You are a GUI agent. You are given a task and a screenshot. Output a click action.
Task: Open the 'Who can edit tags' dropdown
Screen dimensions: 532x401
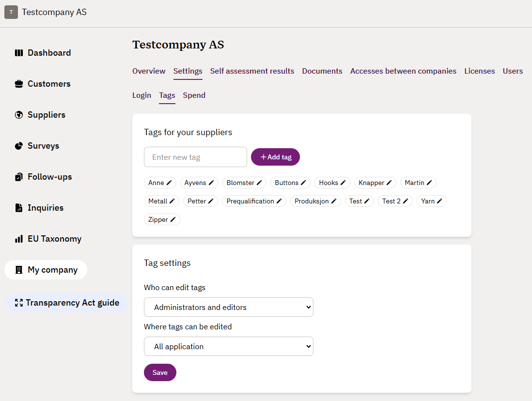[229, 307]
